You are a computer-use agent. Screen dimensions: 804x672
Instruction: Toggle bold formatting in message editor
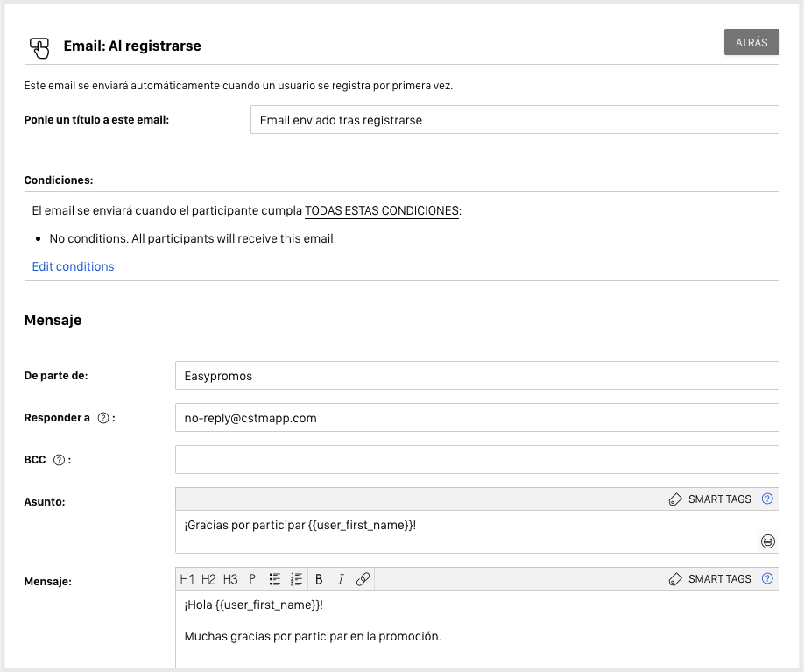[319, 579]
